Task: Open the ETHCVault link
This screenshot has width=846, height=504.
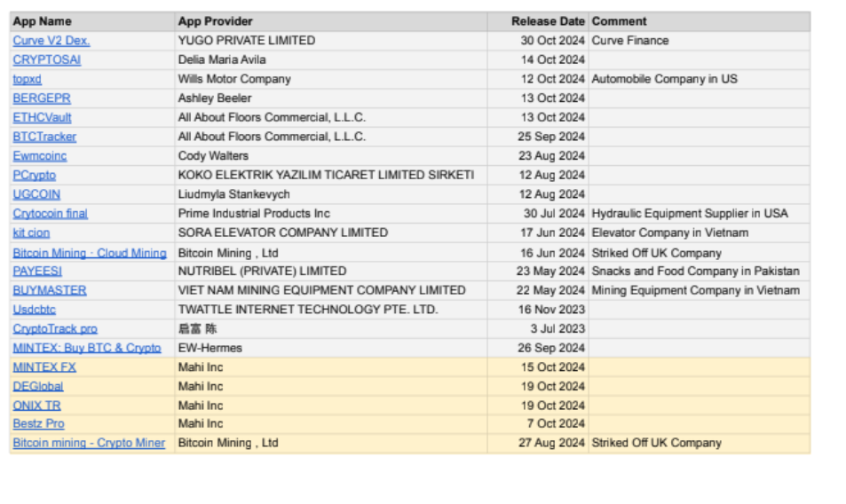Action: 42,117
